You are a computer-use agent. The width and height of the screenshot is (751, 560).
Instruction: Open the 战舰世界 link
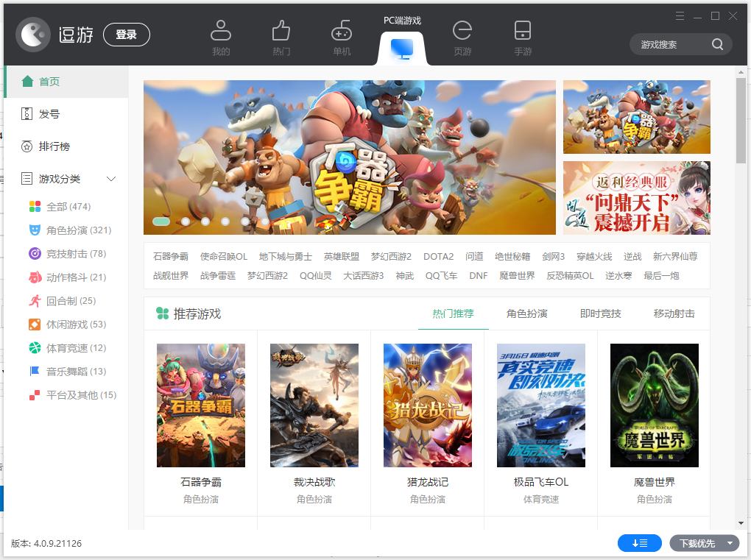[x=171, y=276]
